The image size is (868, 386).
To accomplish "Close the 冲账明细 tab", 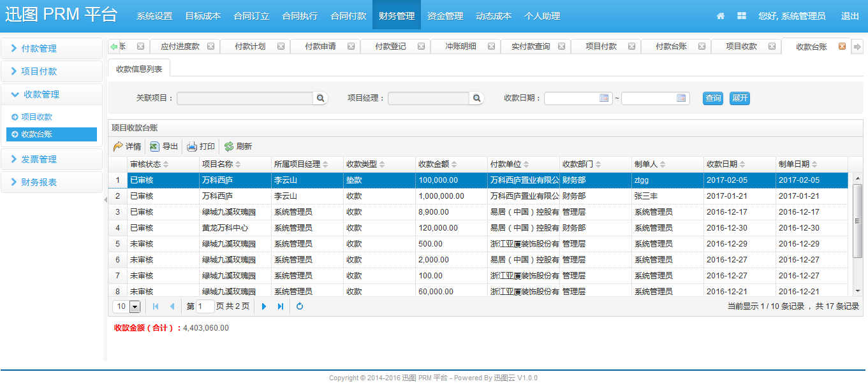I will [491, 46].
